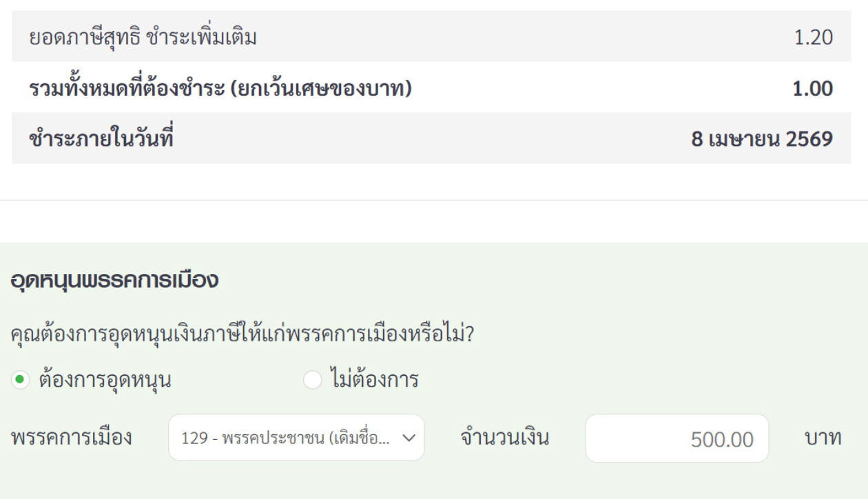Click the 129 - พรรคประชาชน selected text
The image size is (868, 499).
pos(285,438)
